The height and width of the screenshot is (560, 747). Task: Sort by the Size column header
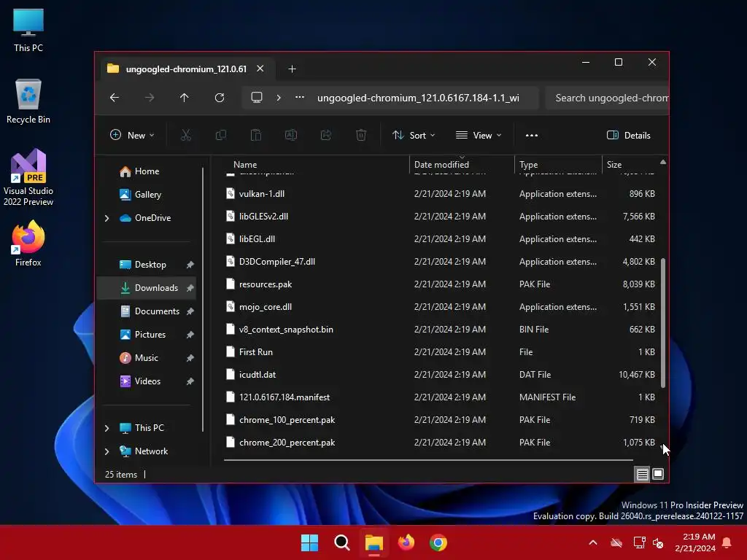click(630, 164)
